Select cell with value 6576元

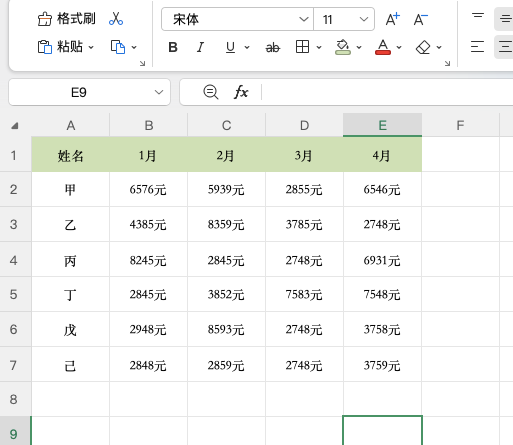click(149, 189)
